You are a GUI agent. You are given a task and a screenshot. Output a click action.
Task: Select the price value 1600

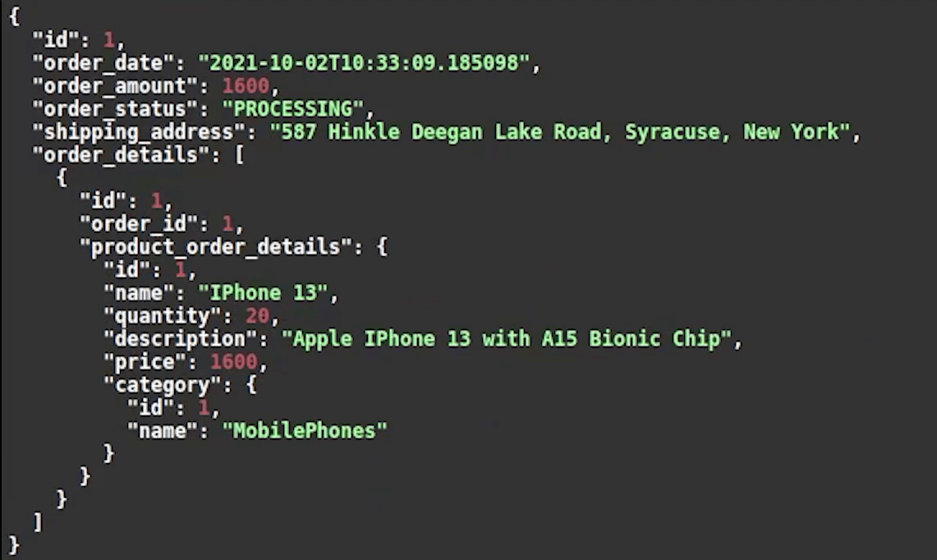(234, 362)
